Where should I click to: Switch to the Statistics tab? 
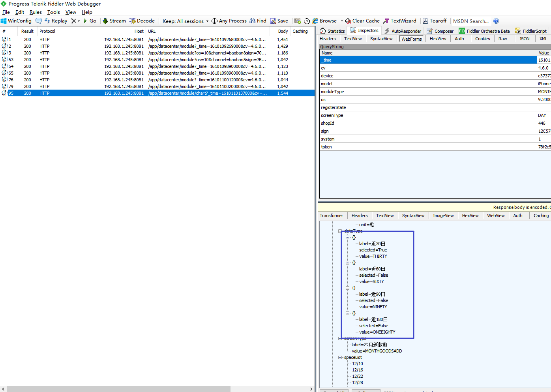332,31
